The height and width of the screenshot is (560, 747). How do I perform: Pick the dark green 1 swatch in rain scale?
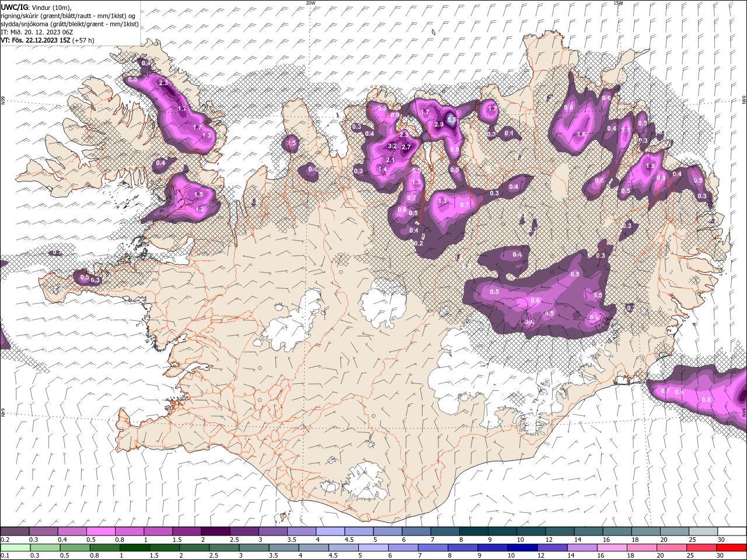pos(134,548)
